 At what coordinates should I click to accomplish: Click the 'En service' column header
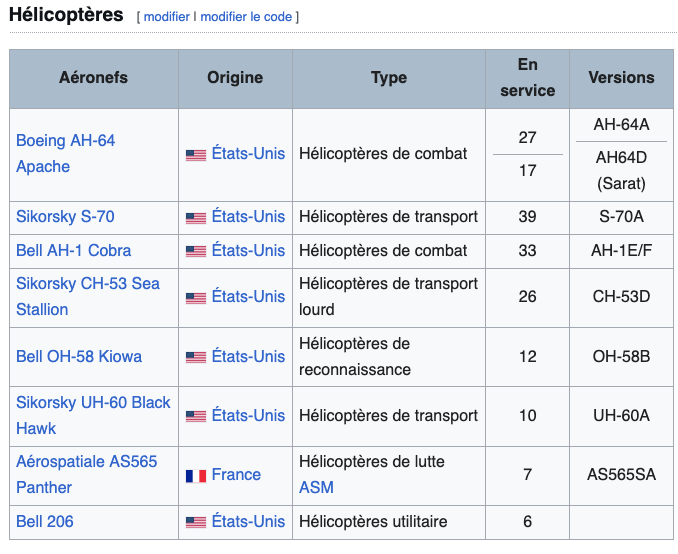pos(528,78)
